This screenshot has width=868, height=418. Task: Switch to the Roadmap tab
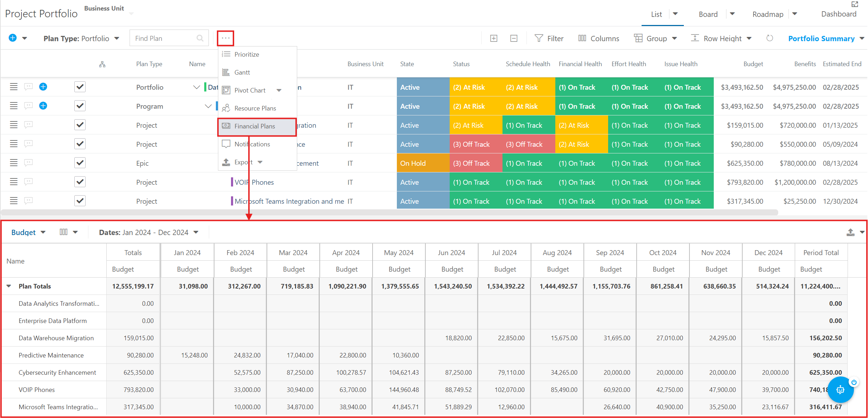pyautogui.click(x=768, y=14)
